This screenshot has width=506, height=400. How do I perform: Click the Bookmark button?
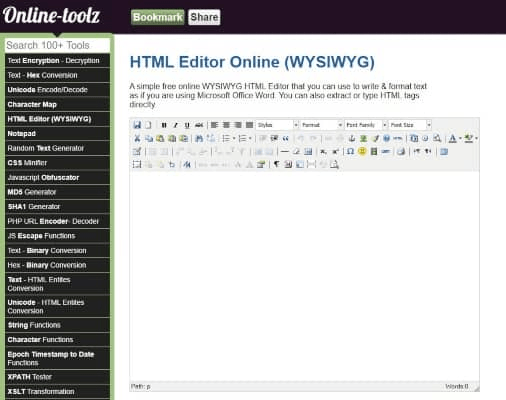point(157,17)
